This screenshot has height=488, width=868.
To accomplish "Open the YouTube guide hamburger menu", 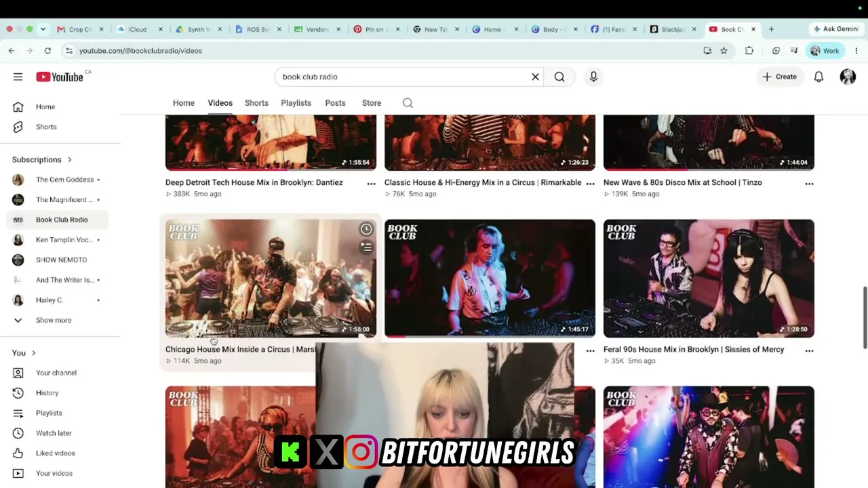I will point(18,77).
